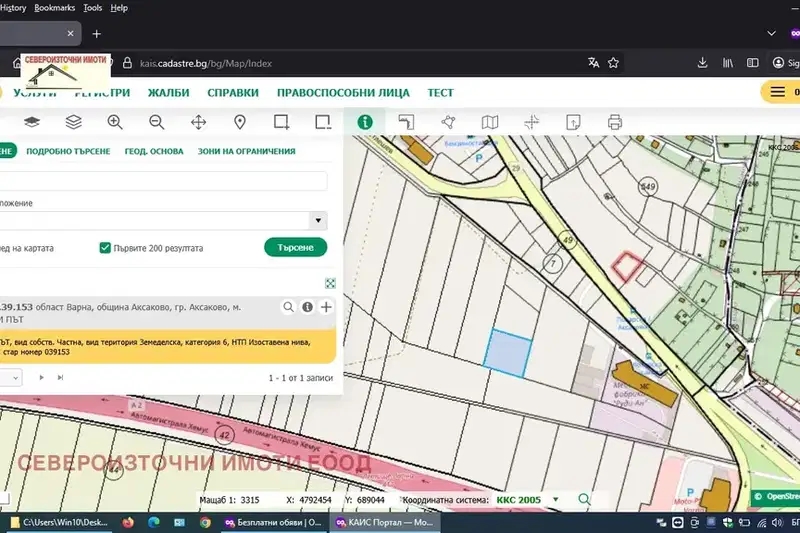Select the measure distance ruler tool
The height and width of the screenshot is (533, 800).
[x=407, y=122]
